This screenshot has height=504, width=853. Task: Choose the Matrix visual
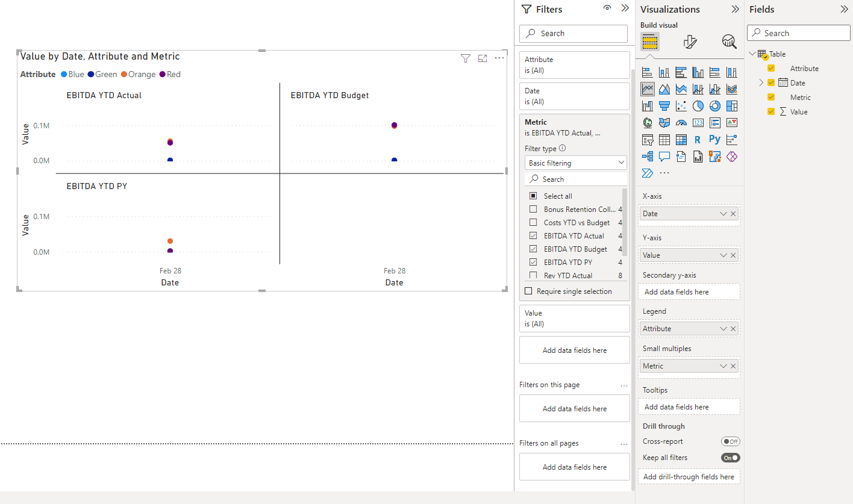(681, 140)
